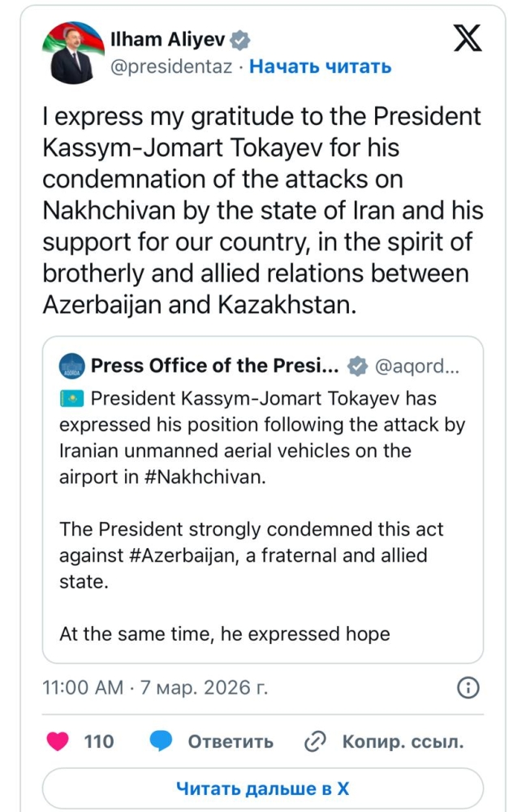Click the Kazakhstan flag emoji in the quote
526x812 pixels.
click(x=71, y=399)
